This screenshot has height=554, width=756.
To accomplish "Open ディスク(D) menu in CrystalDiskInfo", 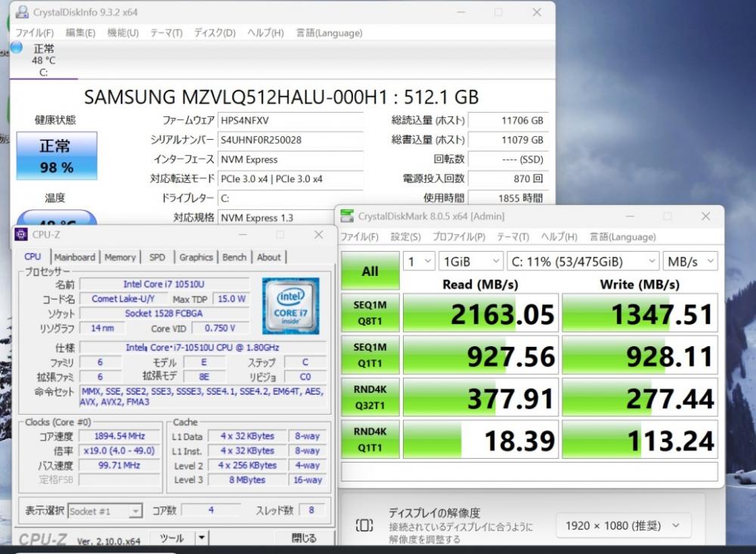I will pyautogui.click(x=215, y=32).
